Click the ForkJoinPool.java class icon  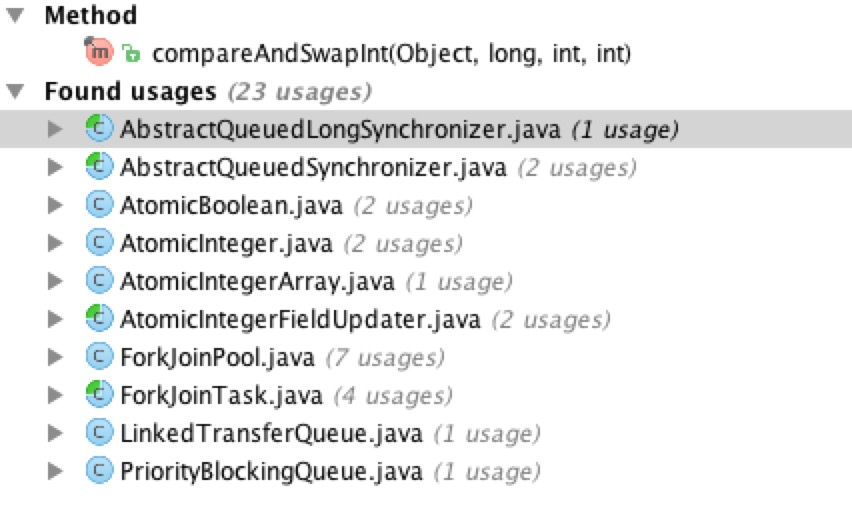(x=98, y=357)
